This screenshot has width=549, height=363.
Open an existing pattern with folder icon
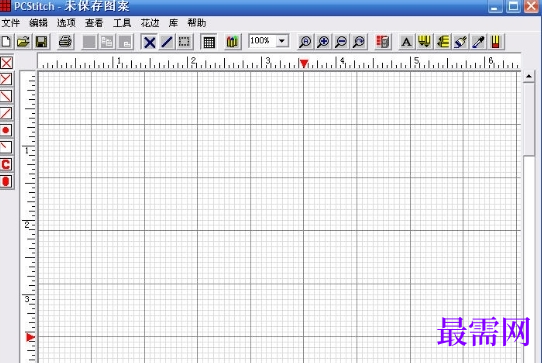[x=23, y=42]
